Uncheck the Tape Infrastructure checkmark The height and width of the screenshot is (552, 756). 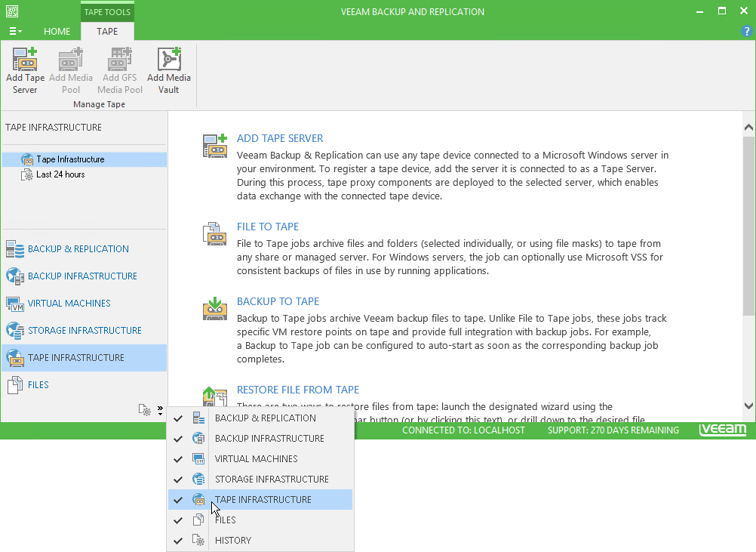178,500
